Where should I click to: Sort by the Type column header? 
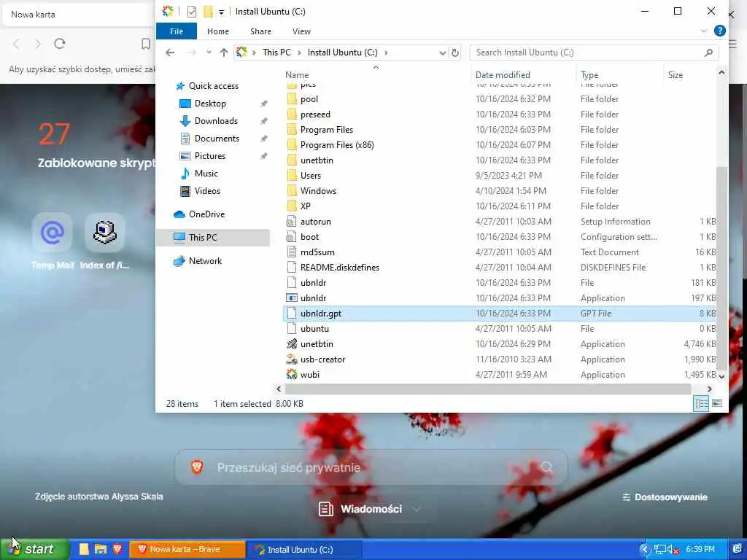pyautogui.click(x=589, y=75)
